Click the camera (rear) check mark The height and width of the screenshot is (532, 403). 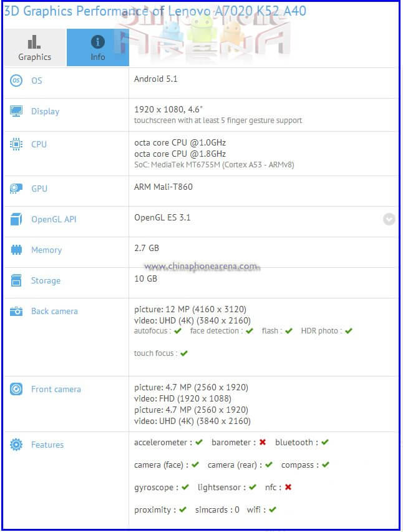pyautogui.click(x=269, y=465)
